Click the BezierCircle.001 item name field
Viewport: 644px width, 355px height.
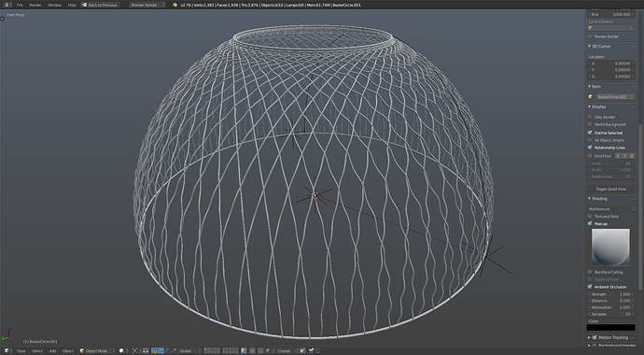pos(615,97)
